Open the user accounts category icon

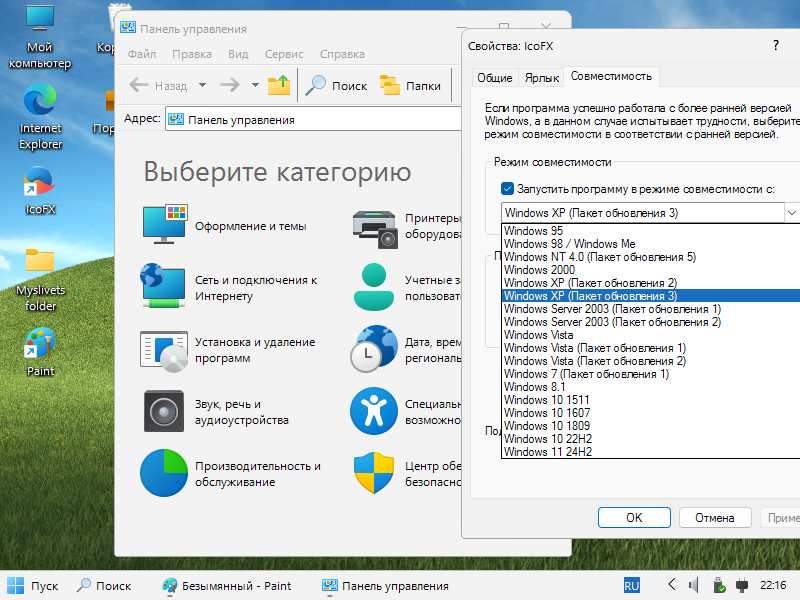point(374,287)
